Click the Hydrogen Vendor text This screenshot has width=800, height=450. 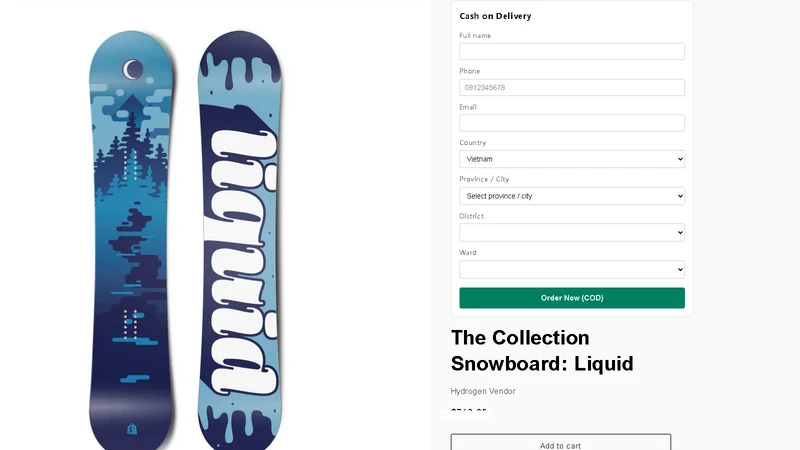click(x=483, y=391)
